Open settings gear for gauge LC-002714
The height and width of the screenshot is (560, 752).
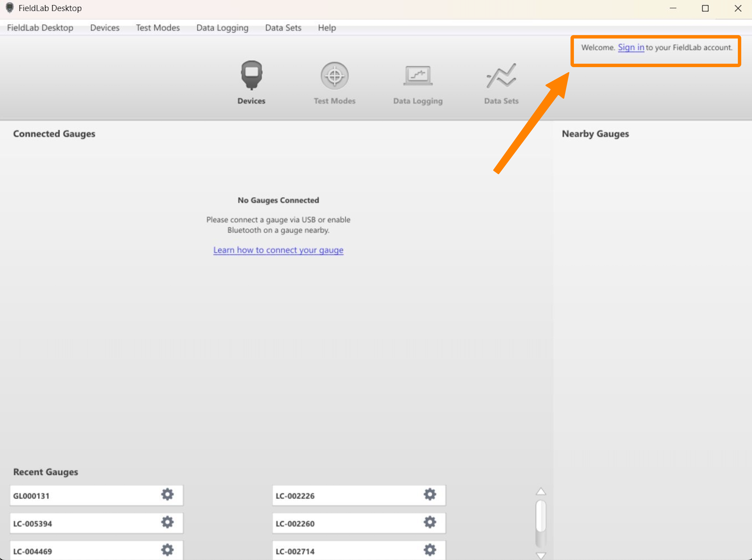pos(430,550)
